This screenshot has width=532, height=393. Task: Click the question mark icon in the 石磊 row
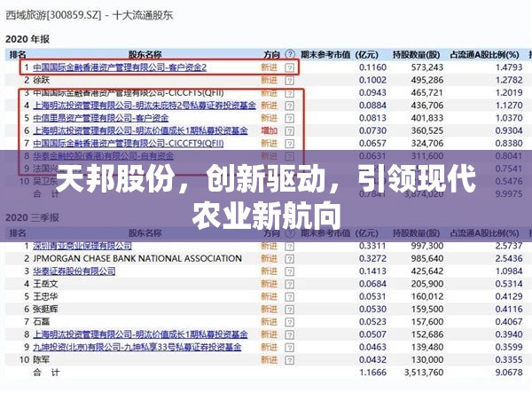point(289,322)
